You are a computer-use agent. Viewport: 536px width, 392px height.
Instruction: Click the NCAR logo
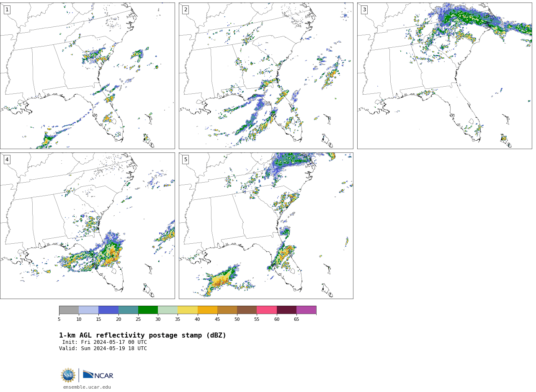pyautogui.click(x=98, y=375)
